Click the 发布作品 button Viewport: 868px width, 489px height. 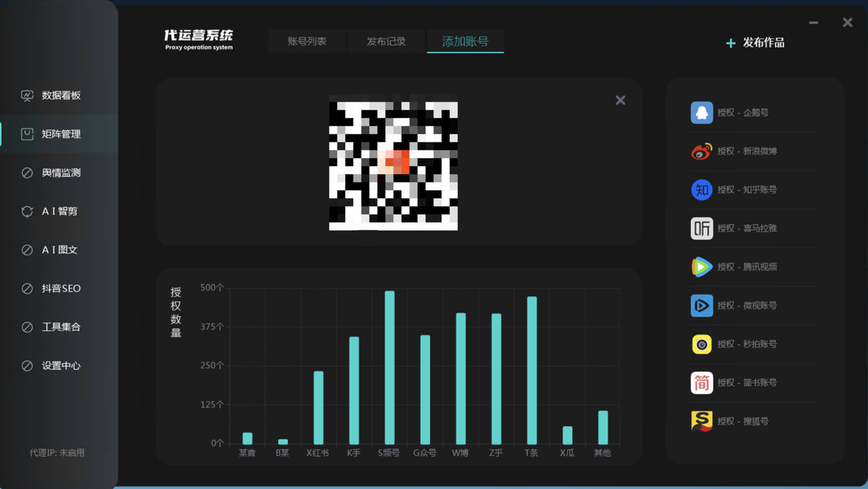click(755, 43)
